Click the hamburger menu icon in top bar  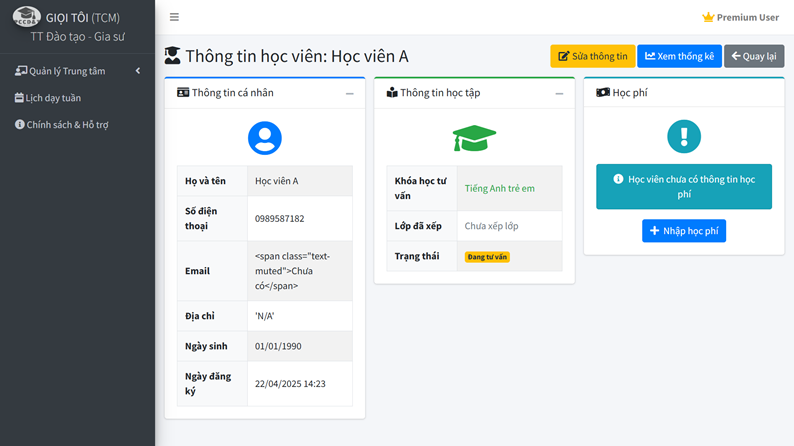pos(174,17)
